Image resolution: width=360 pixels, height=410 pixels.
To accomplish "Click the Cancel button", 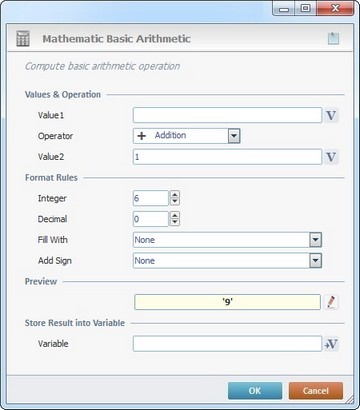I will (316, 390).
